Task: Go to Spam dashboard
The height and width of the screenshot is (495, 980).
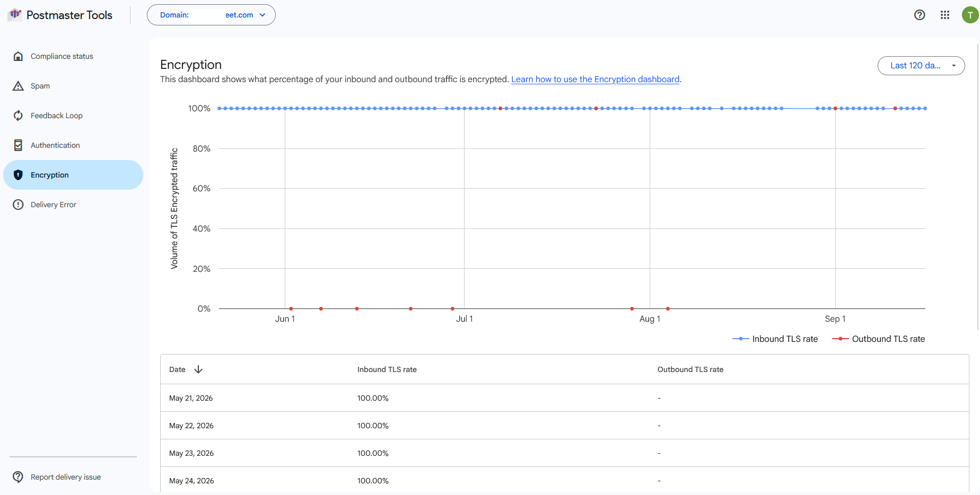Action: [x=73, y=86]
